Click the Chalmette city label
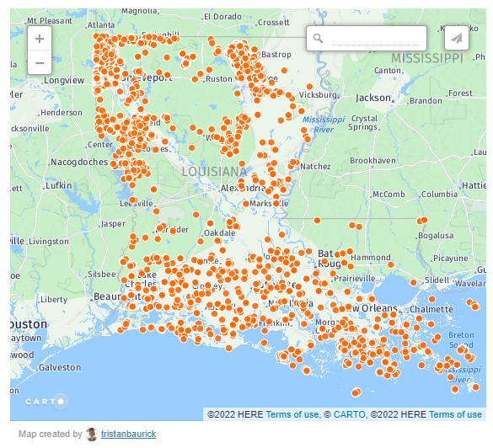 (431, 309)
